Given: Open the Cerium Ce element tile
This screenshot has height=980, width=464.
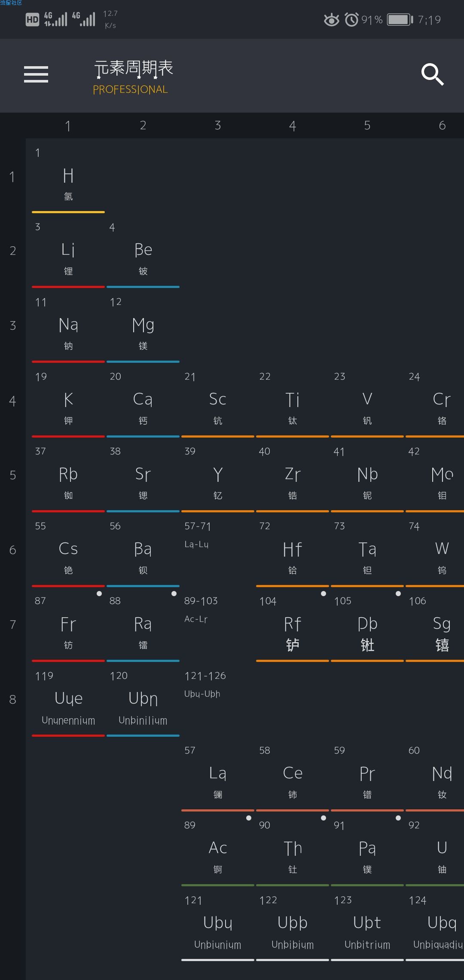Looking at the screenshot, I should point(292,778).
